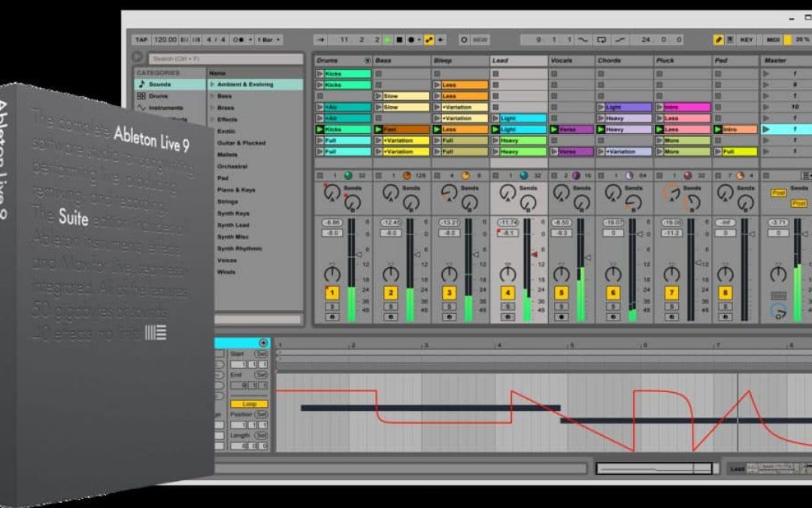This screenshot has width=812, height=508.
Task: Launch the orange Intro clip on Pad
Action: coord(718,129)
